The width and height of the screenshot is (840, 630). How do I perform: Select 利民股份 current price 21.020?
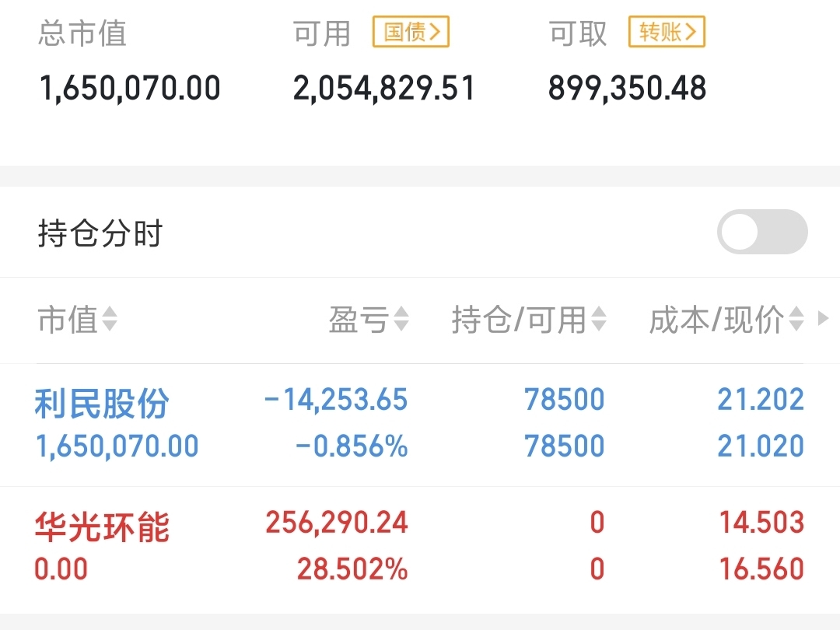coord(761,446)
